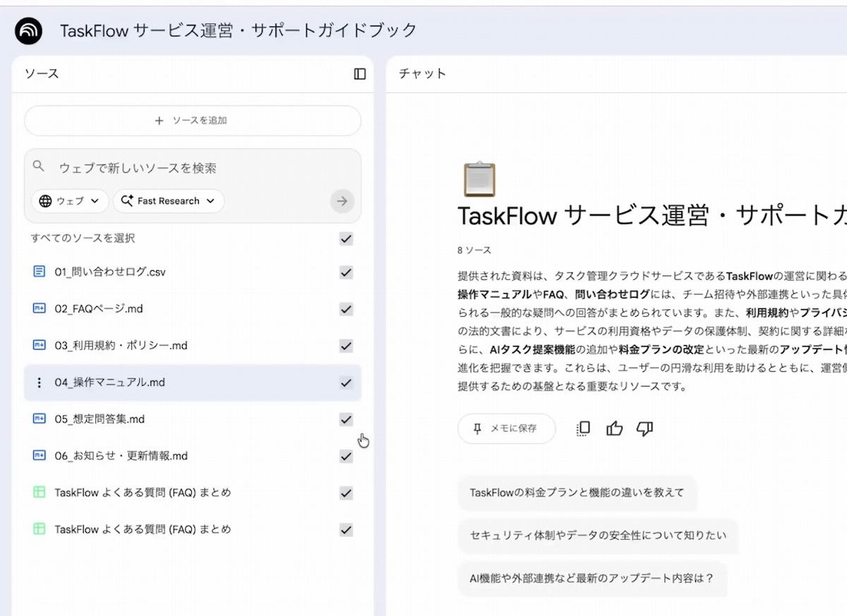Click the 01_問い合わせログ.csv file icon
The width and height of the screenshot is (847, 616).
[x=40, y=272]
